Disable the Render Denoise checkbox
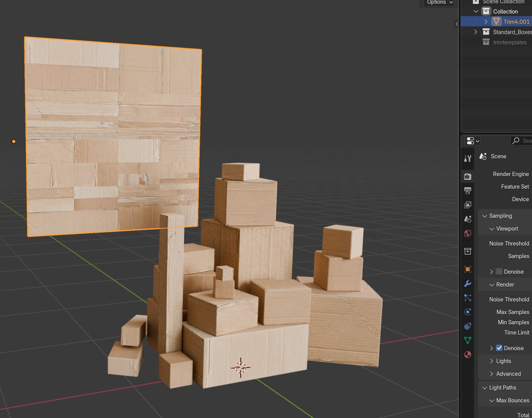 tap(499, 348)
